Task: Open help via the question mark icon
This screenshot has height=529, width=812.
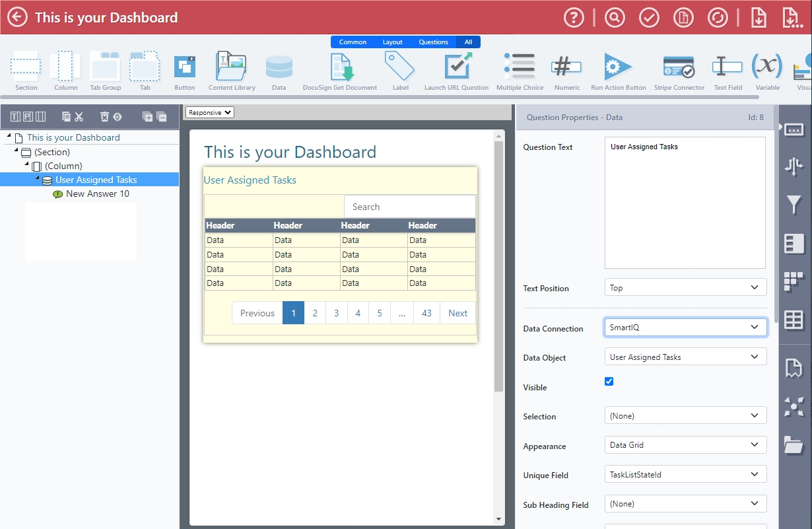Action: (574, 17)
